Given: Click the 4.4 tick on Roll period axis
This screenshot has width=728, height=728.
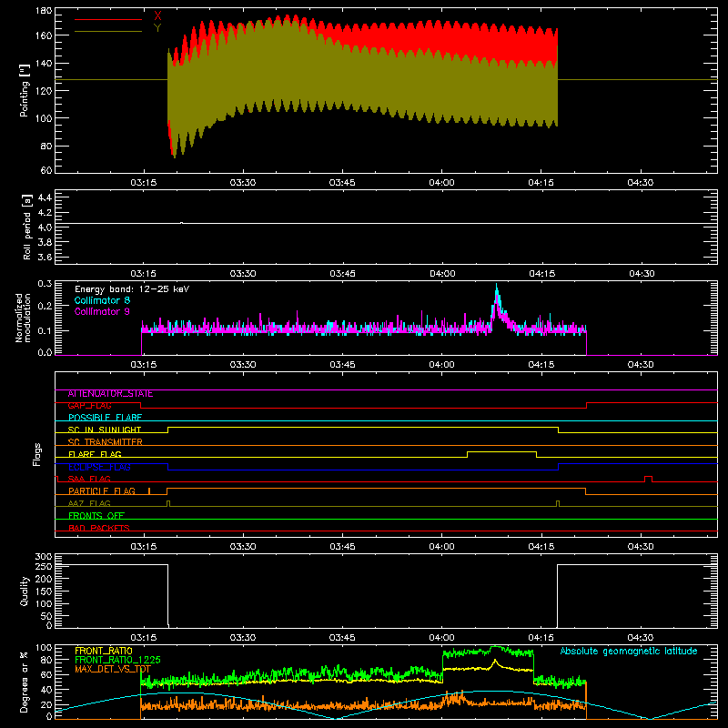Looking at the screenshot, I should 45,197.
